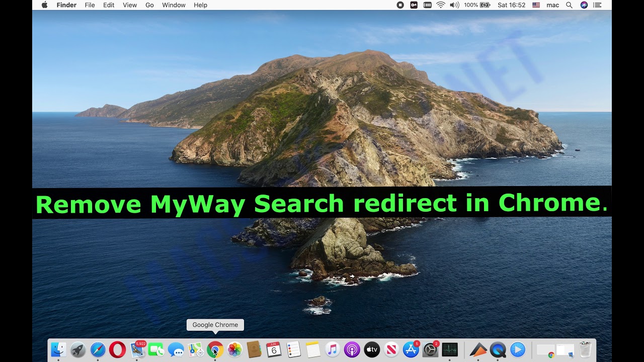
Task: Open System Preferences gear icon
Action: (431, 349)
